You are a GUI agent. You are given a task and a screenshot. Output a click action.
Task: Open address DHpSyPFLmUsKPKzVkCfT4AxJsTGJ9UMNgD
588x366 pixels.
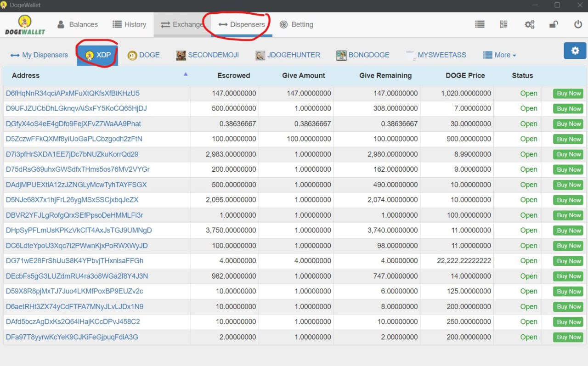point(79,230)
